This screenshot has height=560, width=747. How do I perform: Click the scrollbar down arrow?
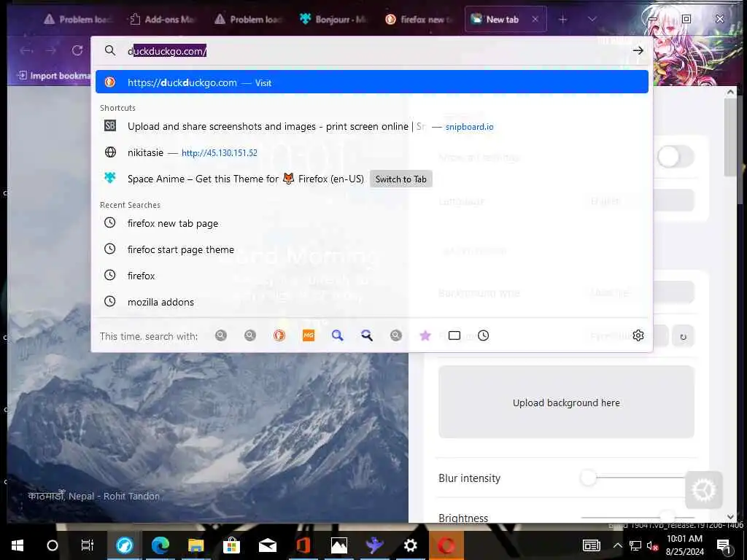[x=730, y=517]
